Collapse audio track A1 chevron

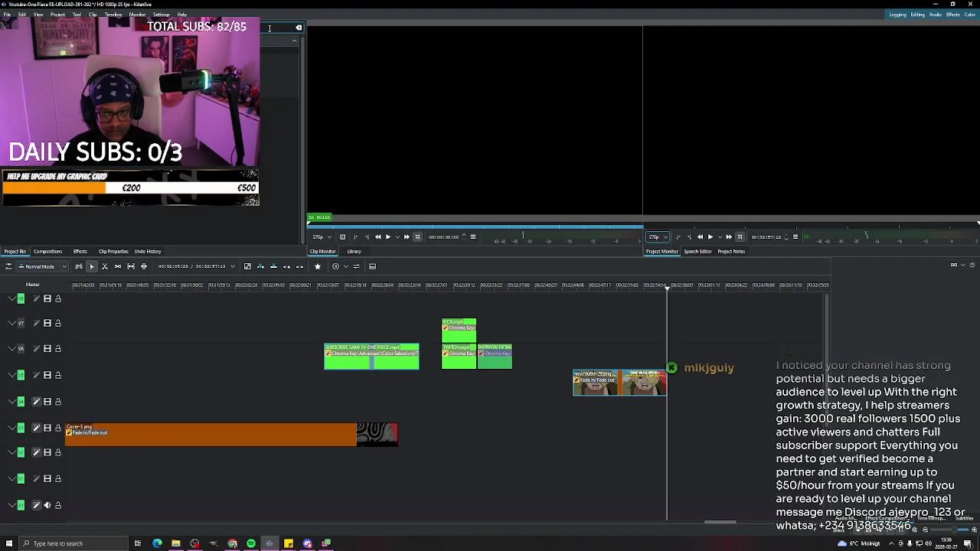pyautogui.click(x=11, y=505)
